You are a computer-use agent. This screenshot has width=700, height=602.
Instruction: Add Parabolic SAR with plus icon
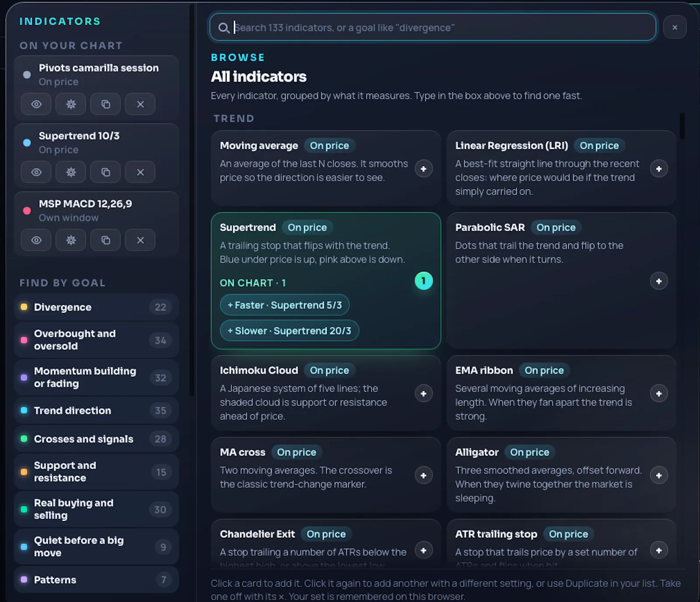(x=659, y=281)
